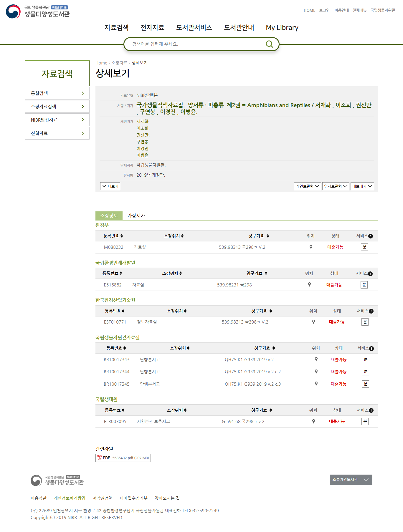
Task: Click the 개인정보처리방침 footer link
Action: [x=70, y=498]
